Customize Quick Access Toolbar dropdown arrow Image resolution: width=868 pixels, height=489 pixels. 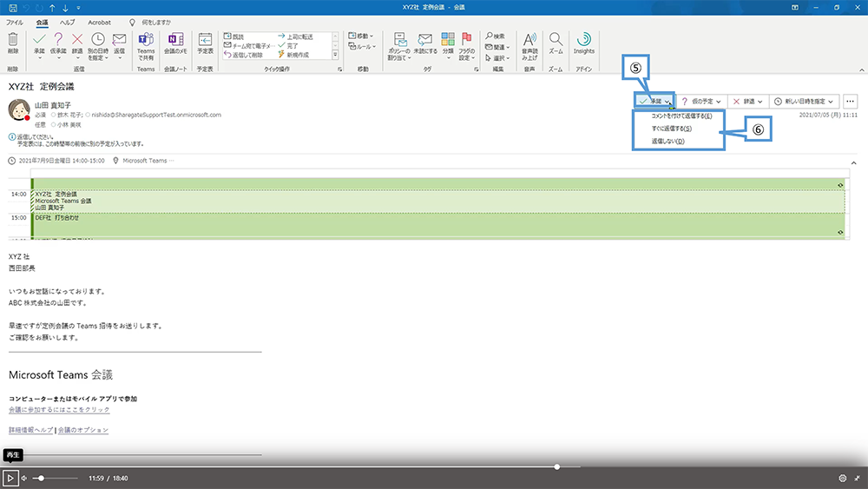tap(78, 8)
